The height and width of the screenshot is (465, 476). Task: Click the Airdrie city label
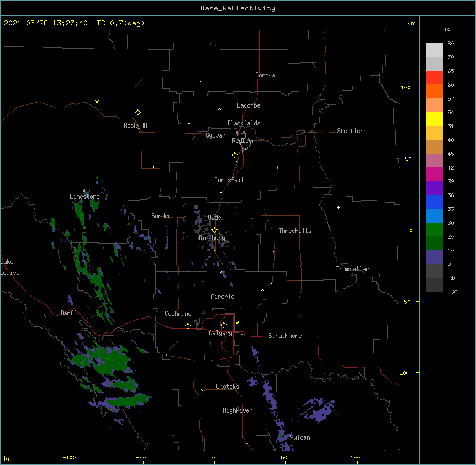[x=223, y=297]
